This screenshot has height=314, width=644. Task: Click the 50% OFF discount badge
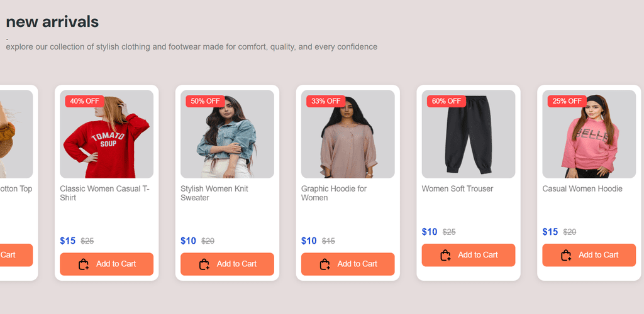[205, 101]
